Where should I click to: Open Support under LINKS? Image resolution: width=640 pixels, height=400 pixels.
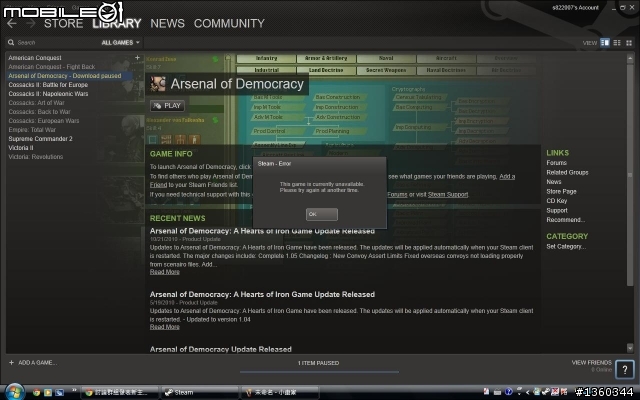click(x=557, y=211)
